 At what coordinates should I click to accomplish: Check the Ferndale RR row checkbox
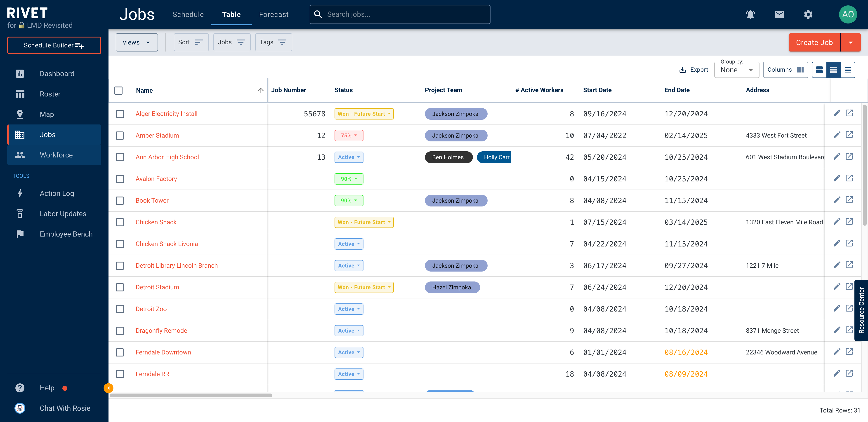(x=120, y=374)
